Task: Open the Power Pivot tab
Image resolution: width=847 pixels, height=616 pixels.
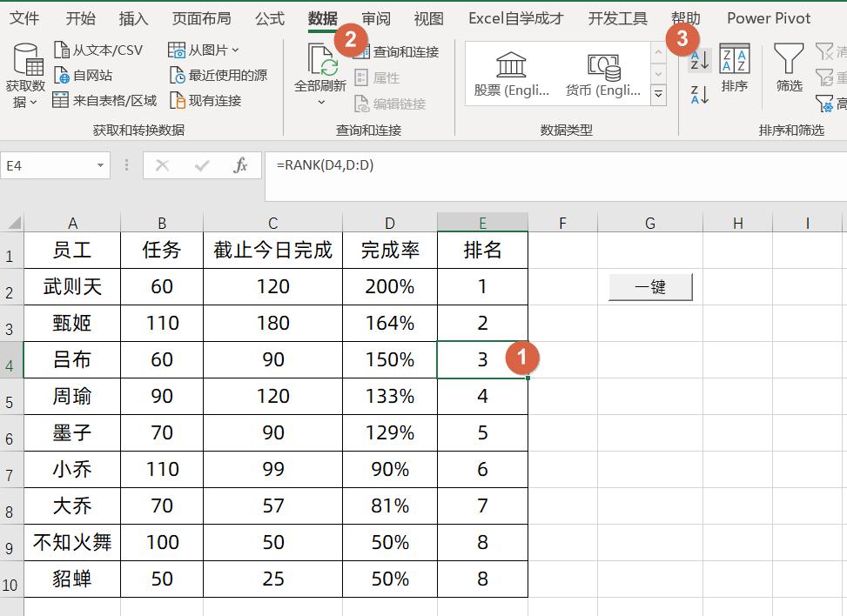Action: (768, 17)
